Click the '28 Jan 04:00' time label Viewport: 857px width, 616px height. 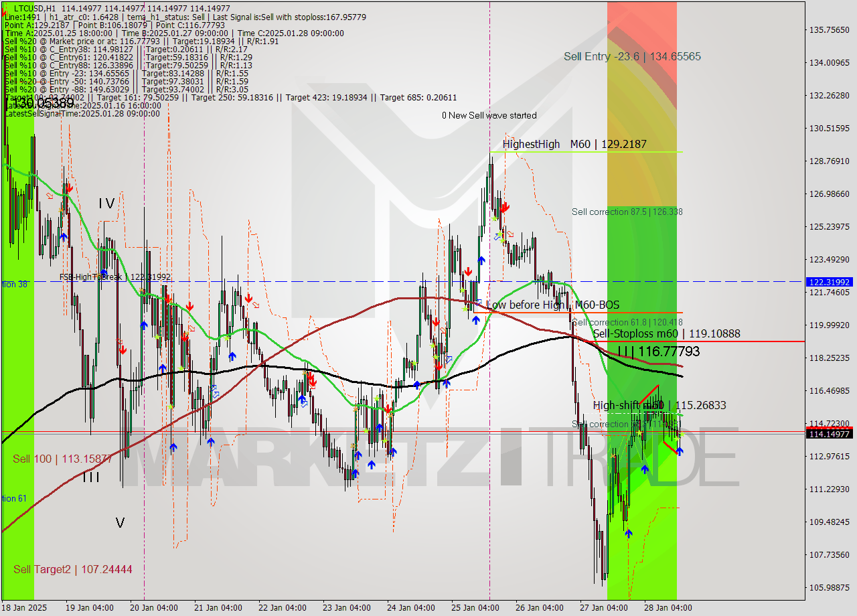click(x=668, y=608)
